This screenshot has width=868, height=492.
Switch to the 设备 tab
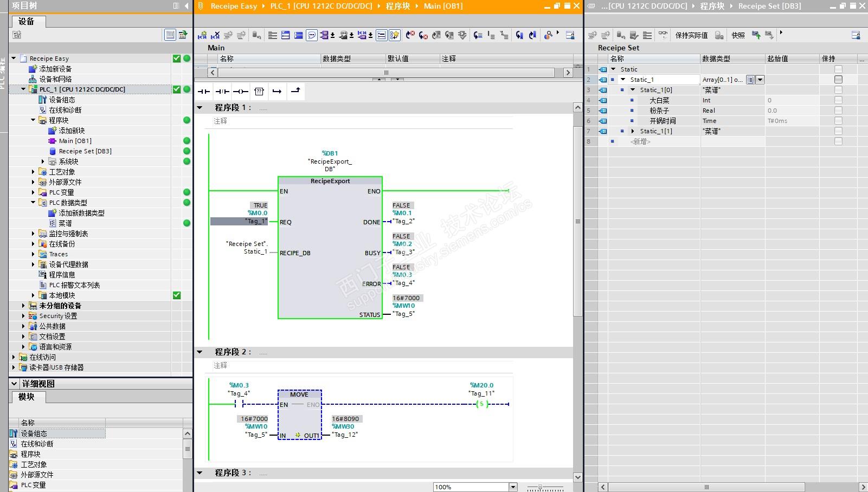27,22
